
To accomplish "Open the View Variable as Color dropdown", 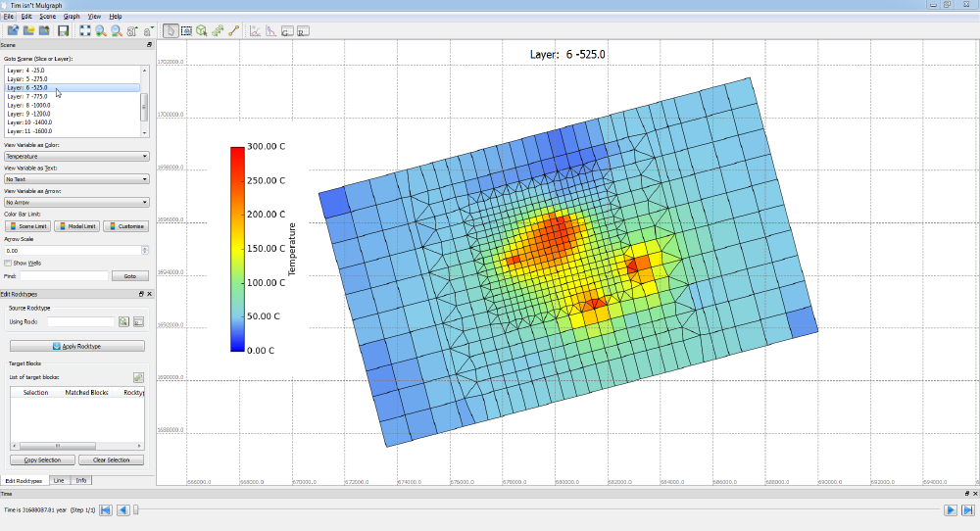I will tap(76, 156).
